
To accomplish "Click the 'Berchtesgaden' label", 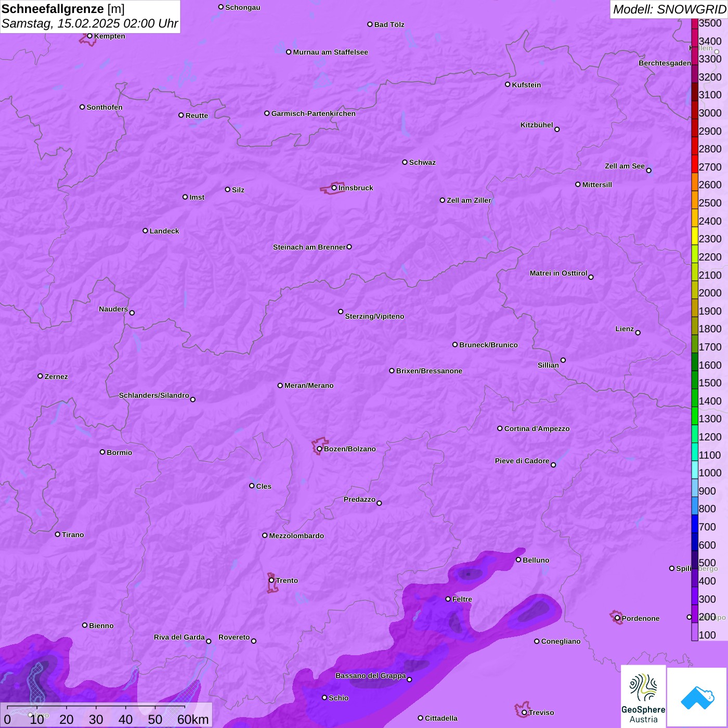I will point(665,63).
